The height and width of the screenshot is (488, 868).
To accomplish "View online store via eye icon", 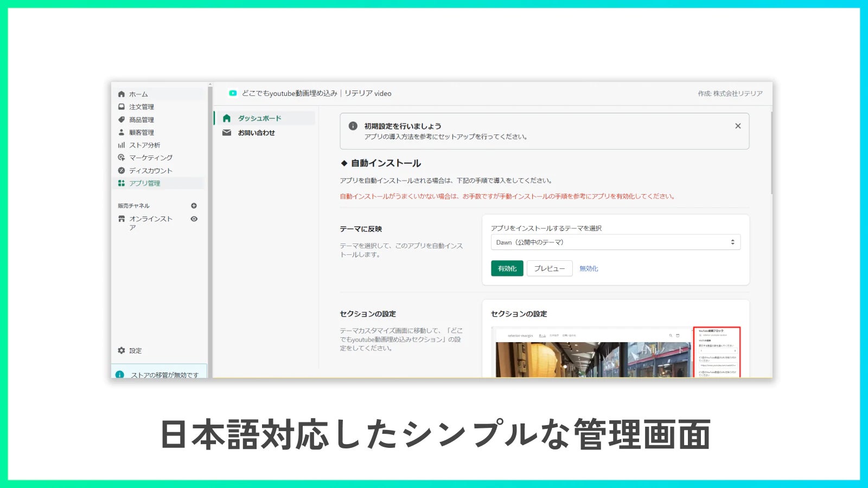I will click(x=194, y=219).
